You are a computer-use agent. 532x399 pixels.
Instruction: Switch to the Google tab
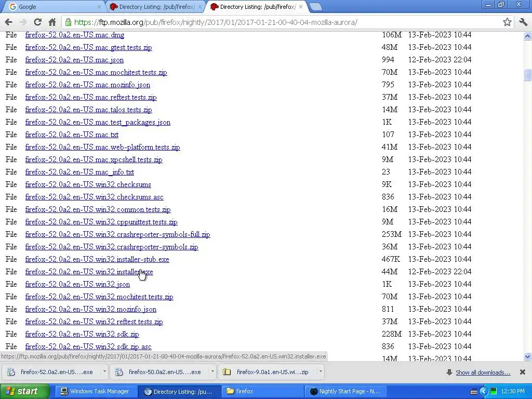tap(54, 7)
